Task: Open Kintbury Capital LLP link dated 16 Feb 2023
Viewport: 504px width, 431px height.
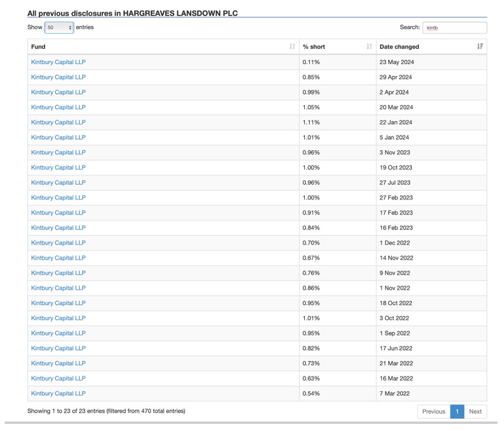Action: point(58,228)
